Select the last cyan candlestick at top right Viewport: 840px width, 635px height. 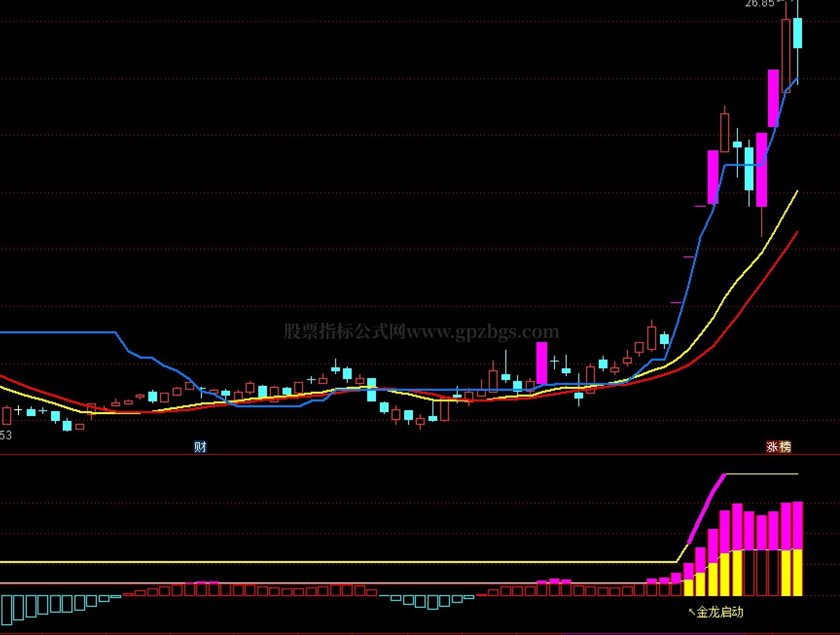coord(798,33)
